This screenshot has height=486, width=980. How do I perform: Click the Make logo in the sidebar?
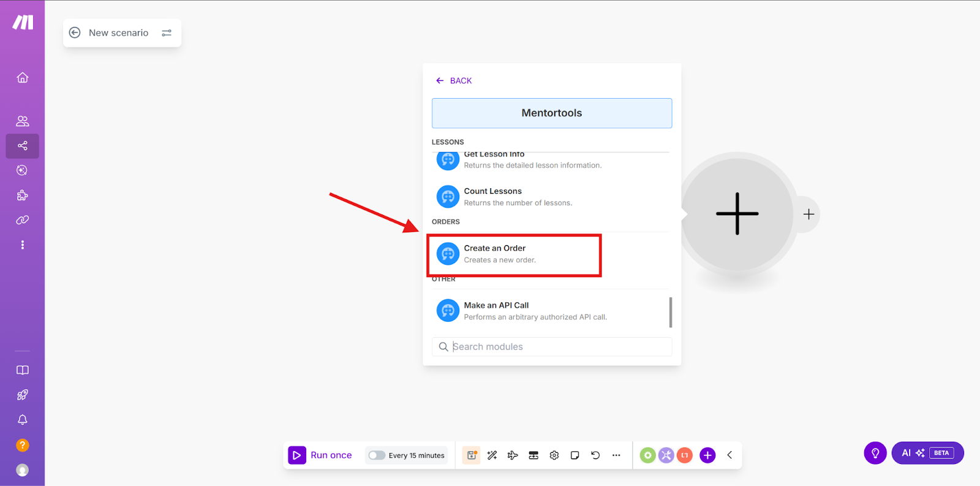coord(23,23)
